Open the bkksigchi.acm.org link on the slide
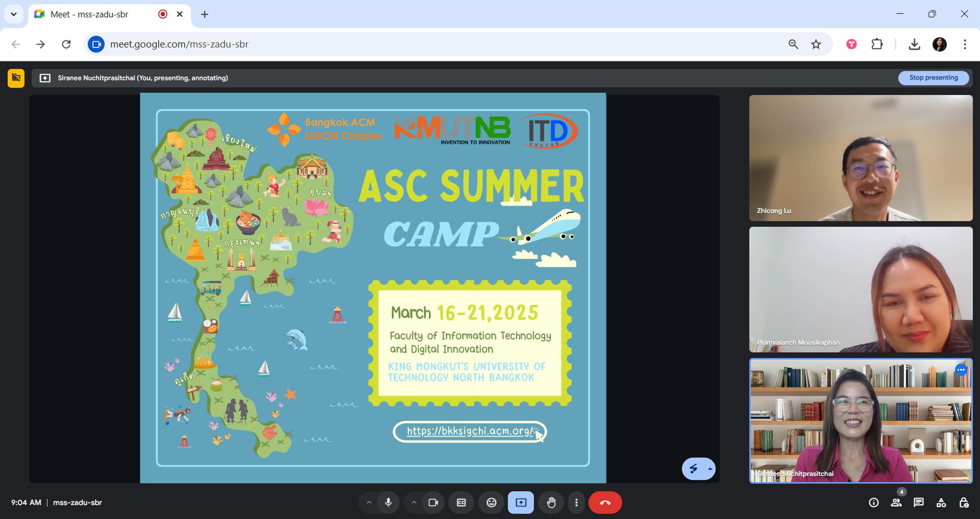 click(469, 431)
